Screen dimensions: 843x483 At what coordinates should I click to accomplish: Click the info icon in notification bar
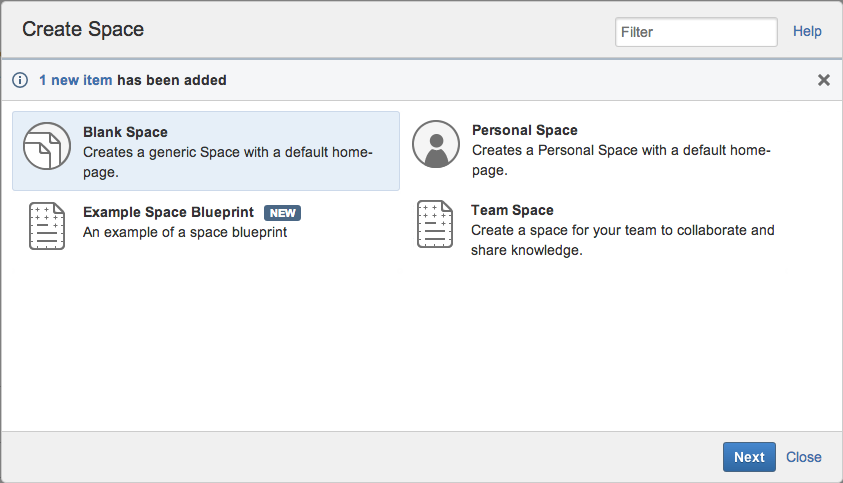pos(20,80)
